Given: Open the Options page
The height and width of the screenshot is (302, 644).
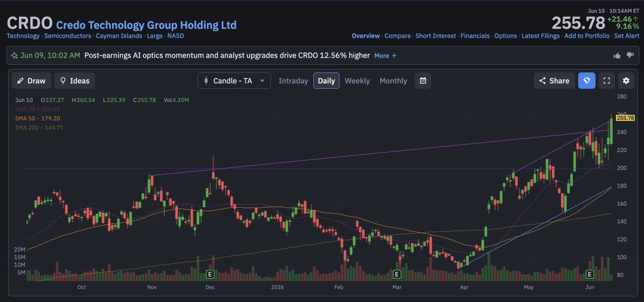Looking at the screenshot, I should click(x=506, y=36).
